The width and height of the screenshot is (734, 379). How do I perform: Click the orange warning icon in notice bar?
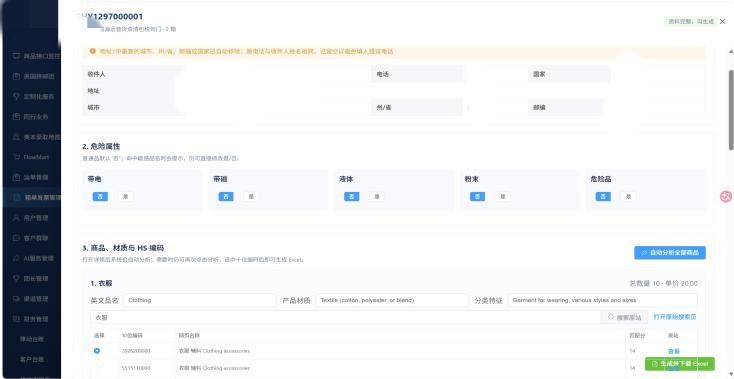pos(93,51)
